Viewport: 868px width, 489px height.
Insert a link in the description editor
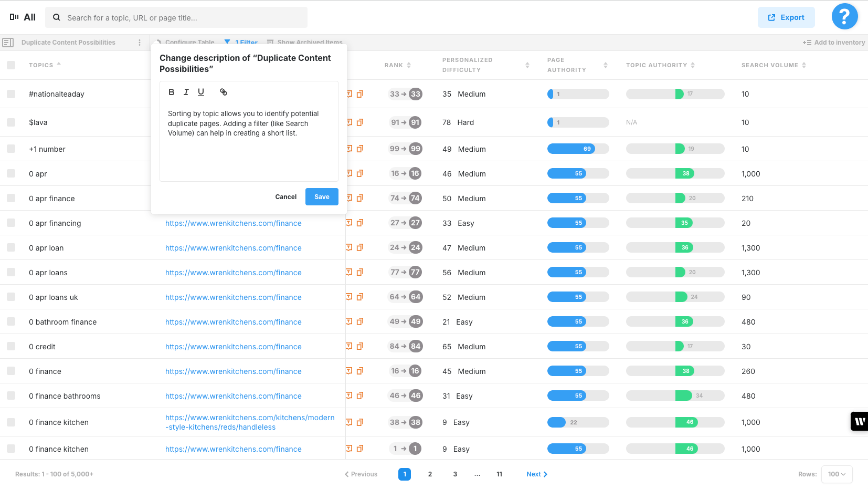click(x=224, y=91)
